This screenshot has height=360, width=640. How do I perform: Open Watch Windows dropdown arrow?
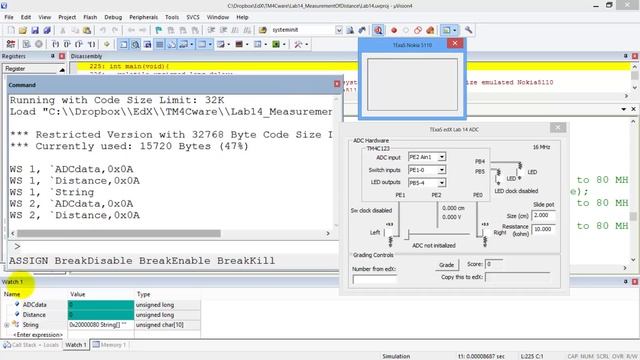(191, 44)
